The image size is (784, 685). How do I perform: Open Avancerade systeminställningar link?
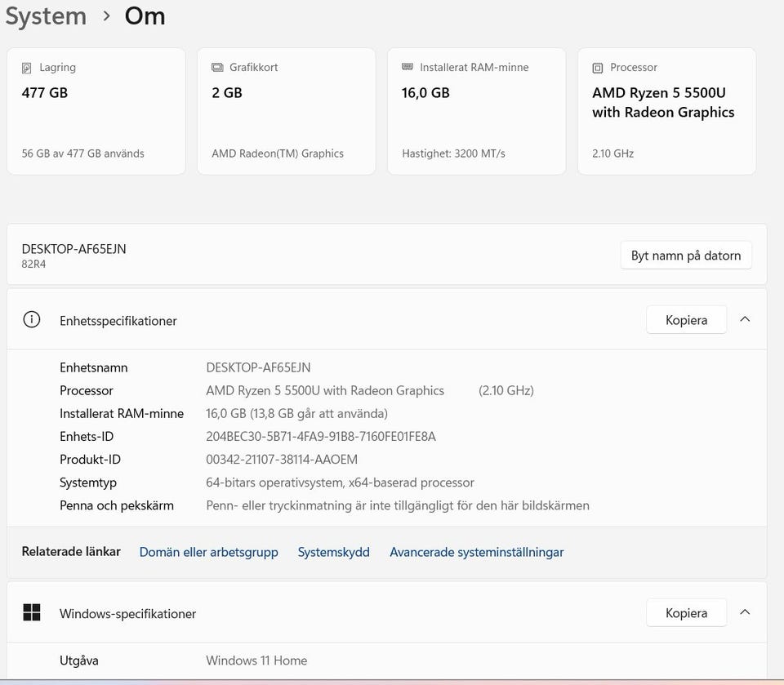476,552
